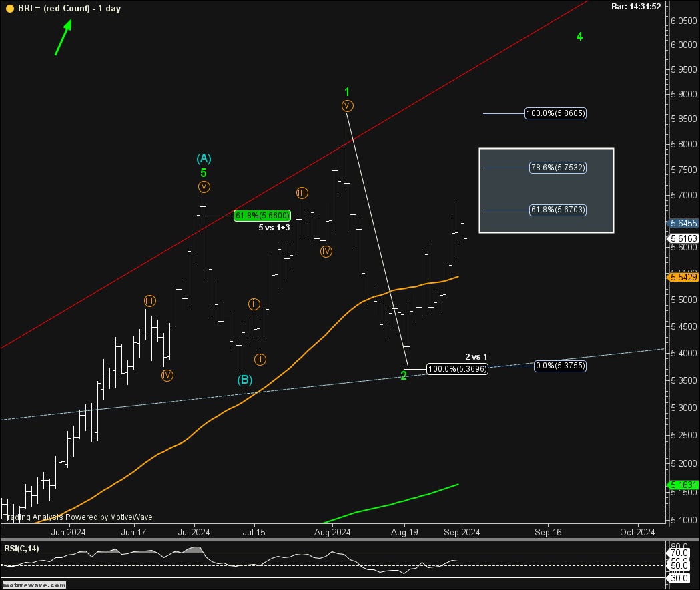
Task: Click the RSI 50.0 level tag
Action: [679, 565]
